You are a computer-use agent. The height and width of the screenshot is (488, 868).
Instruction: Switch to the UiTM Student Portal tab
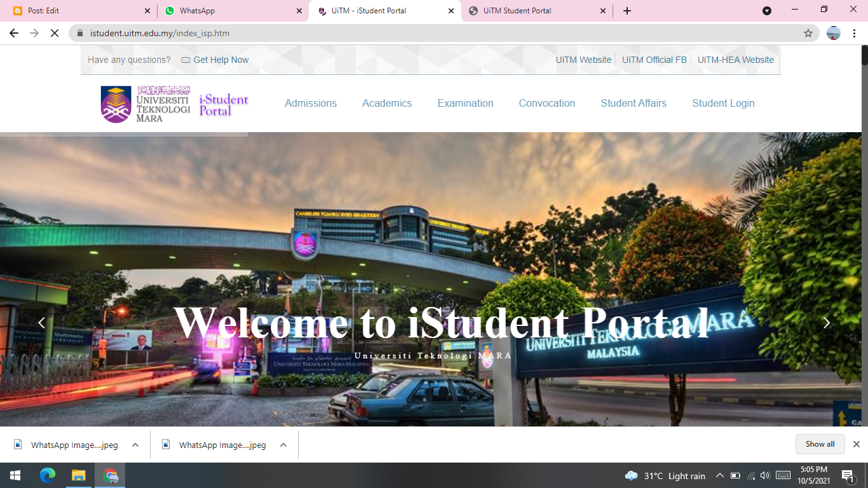tap(537, 11)
